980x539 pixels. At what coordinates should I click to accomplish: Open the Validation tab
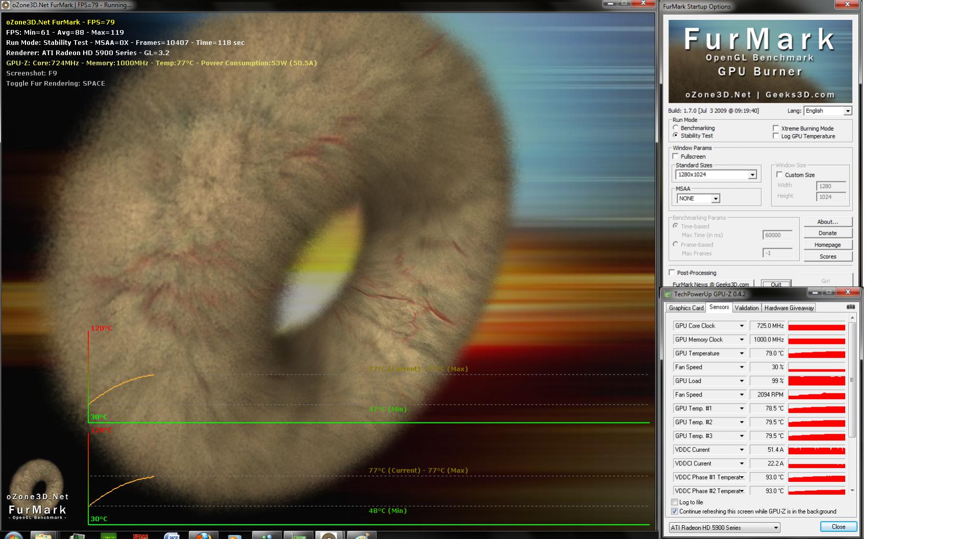click(747, 308)
